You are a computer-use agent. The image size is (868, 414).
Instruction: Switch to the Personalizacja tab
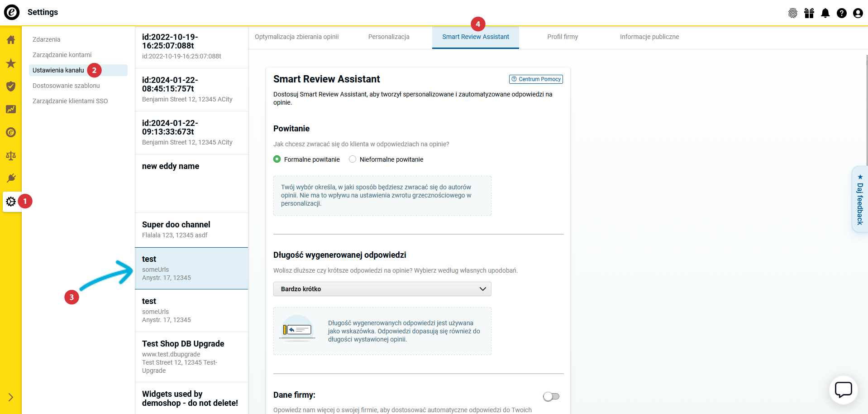coord(388,37)
